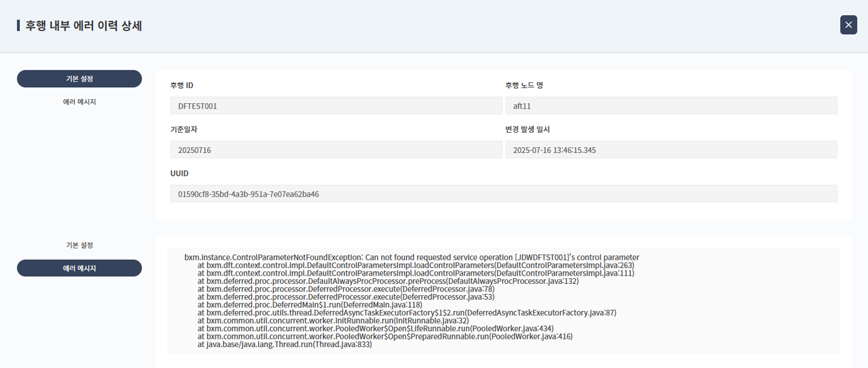Focus the 변경 발생 일시 timestamp field
Image resolution: width=868 pixels, height=368 pixels.
coord(670,150)
